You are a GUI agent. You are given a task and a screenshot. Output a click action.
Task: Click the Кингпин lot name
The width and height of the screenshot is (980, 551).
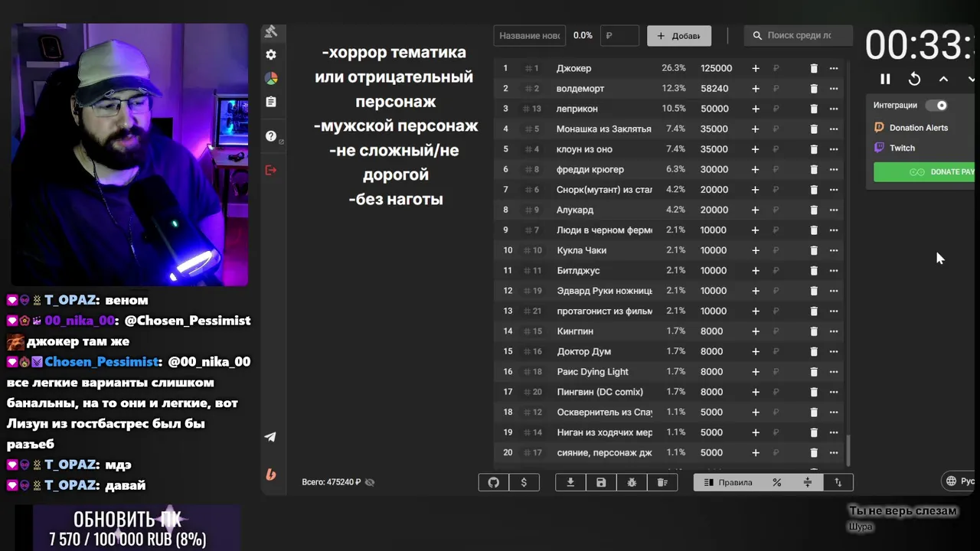click(x=575, y=331)
